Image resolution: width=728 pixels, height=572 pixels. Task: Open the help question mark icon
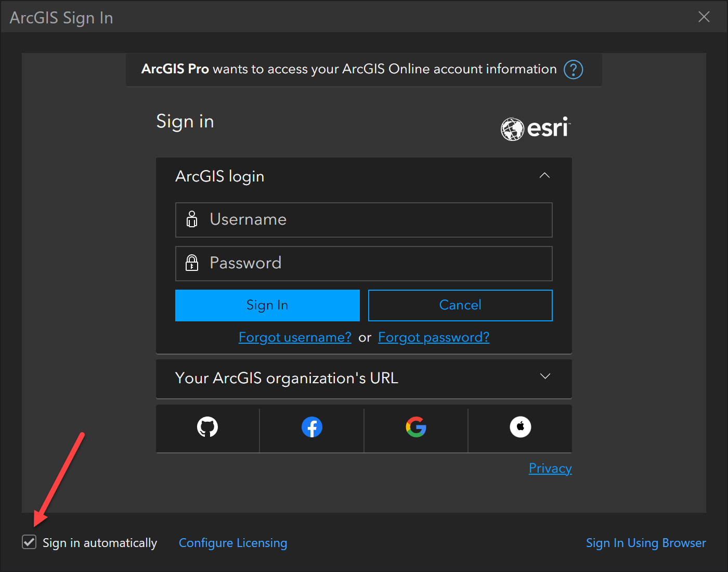click(x=574, y=69)
